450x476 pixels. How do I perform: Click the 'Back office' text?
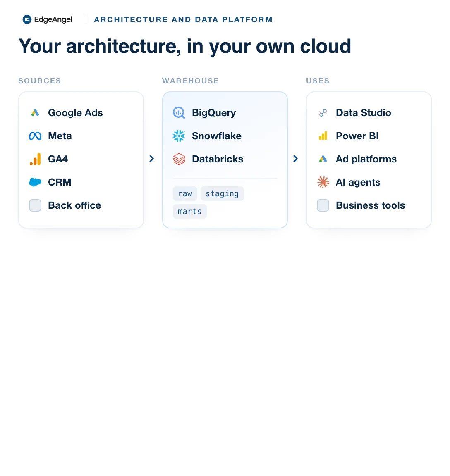(74, 205)
